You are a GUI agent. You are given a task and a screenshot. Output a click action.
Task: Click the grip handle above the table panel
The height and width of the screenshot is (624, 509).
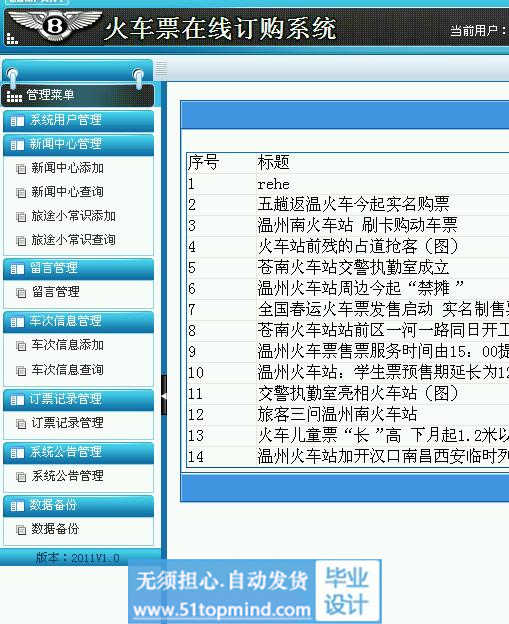[x=161, y=70]
